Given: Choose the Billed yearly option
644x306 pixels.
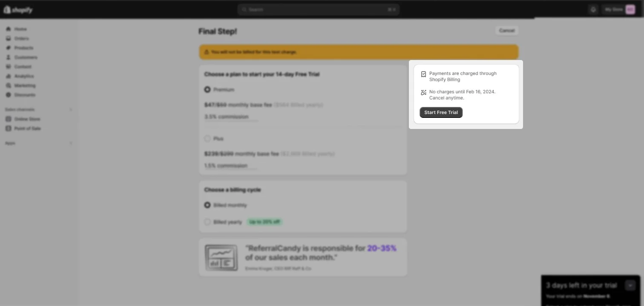Looking at the screenshot, I should (x=207, y=222).
